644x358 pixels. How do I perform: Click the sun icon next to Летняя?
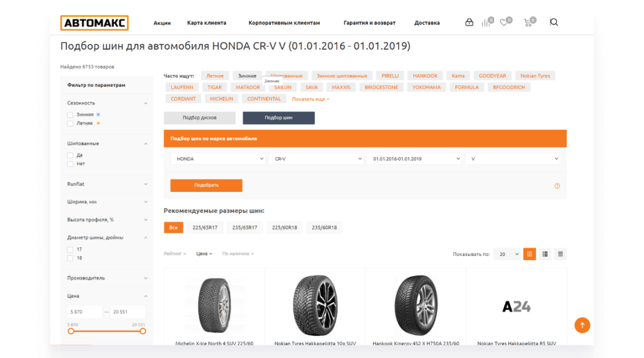(x=99, y=123)
